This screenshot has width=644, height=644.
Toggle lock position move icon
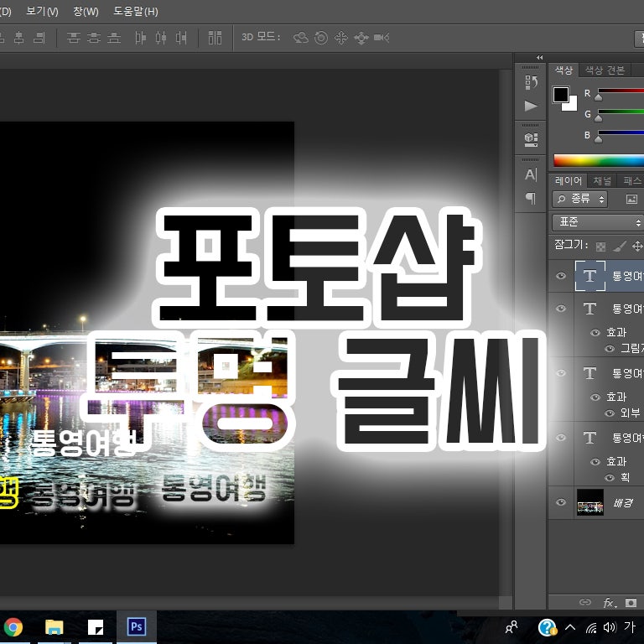pyautogui.click(x=637, y=247)
